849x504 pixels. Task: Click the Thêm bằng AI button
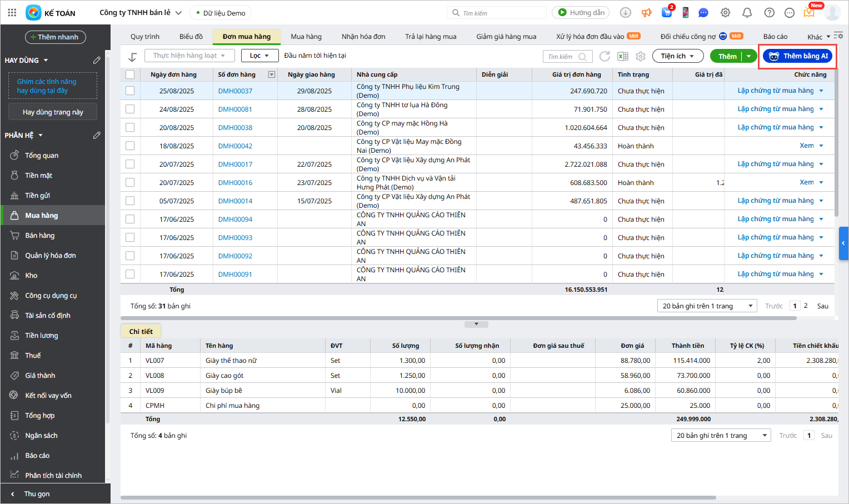point(797,56)
